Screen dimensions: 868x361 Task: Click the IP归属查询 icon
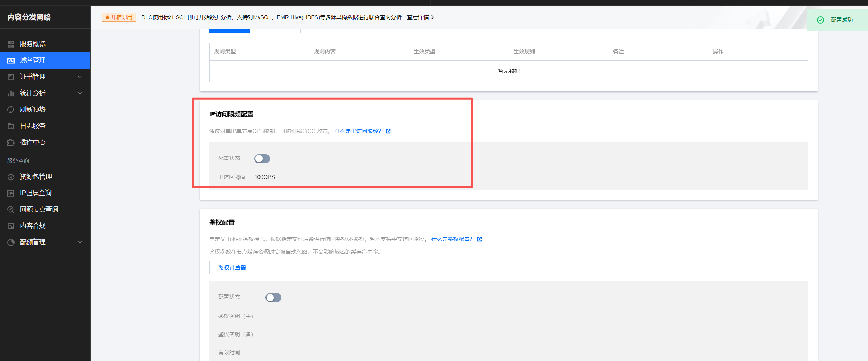[11, 193]
